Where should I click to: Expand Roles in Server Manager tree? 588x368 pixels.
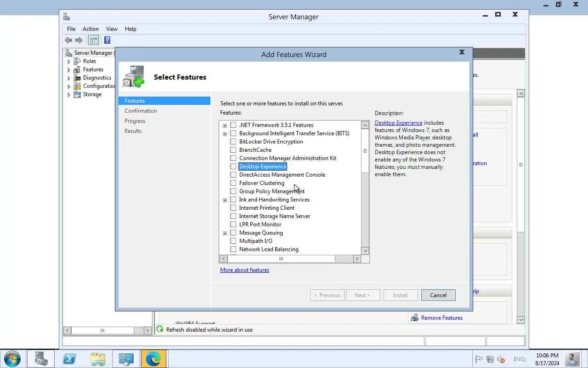69,62
